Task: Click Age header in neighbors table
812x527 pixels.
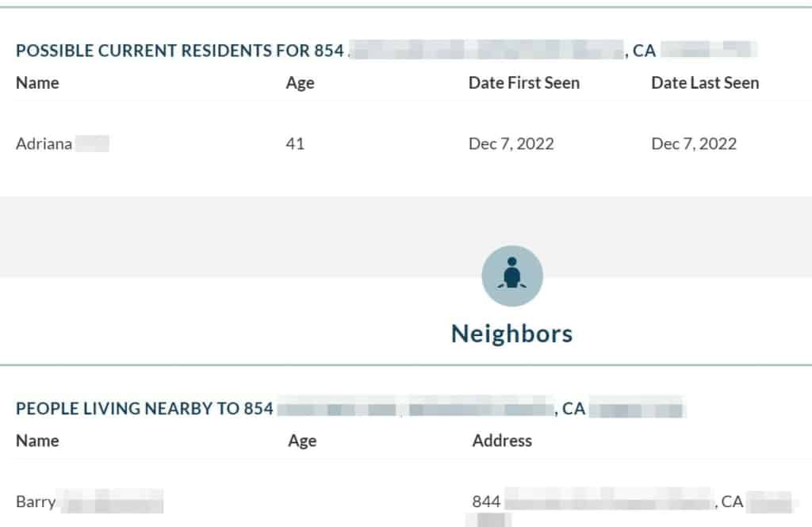Action: tap(302, 441)
